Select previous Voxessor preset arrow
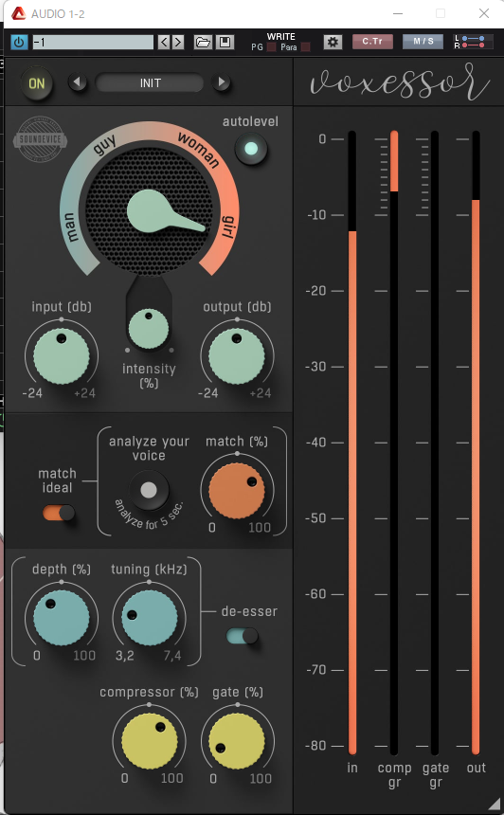 tap(78, 82)
